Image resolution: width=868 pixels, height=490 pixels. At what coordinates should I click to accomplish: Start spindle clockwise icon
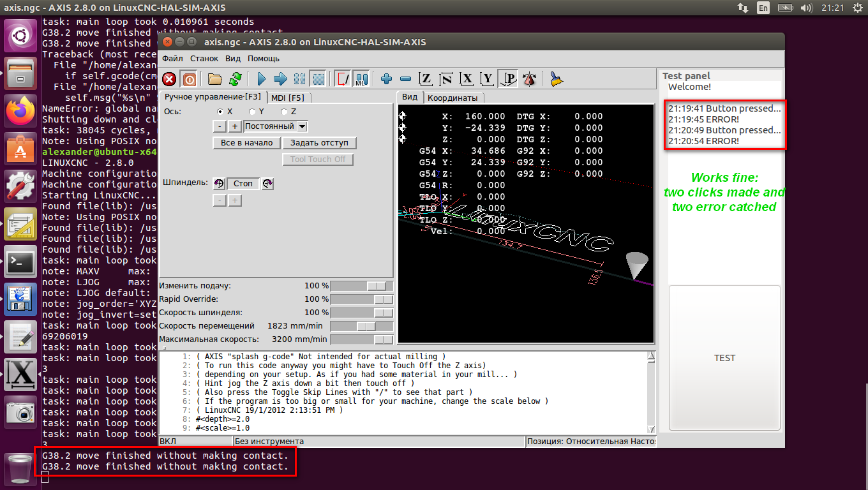[267, 183]
